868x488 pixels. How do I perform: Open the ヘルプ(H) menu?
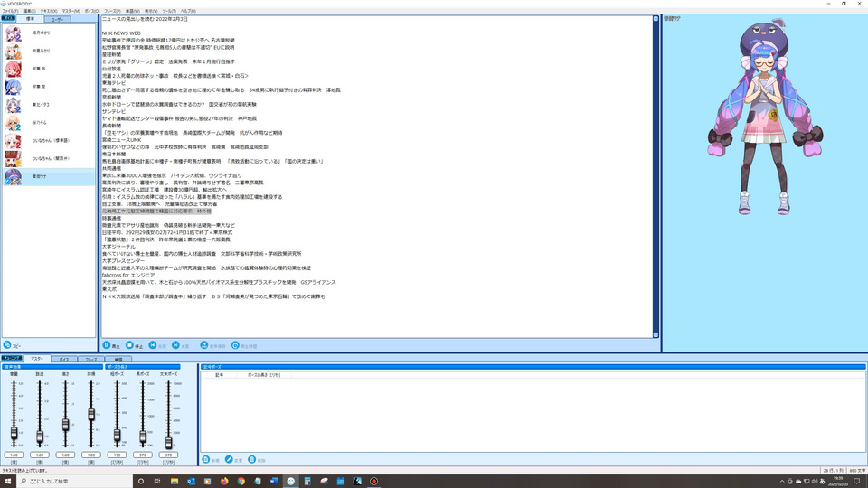pyautogui.click(x=188, y=11)
